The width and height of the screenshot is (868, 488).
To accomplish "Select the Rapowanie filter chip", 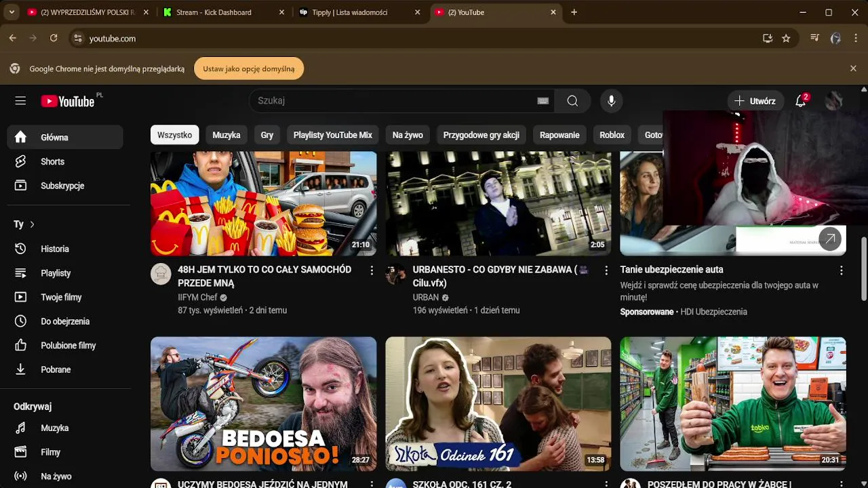I will pos(559,135).
